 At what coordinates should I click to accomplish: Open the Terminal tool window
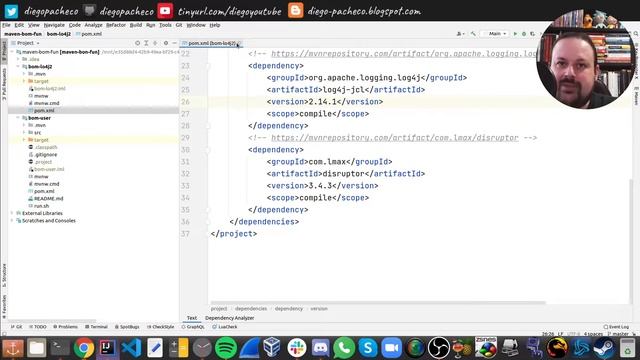96,327
